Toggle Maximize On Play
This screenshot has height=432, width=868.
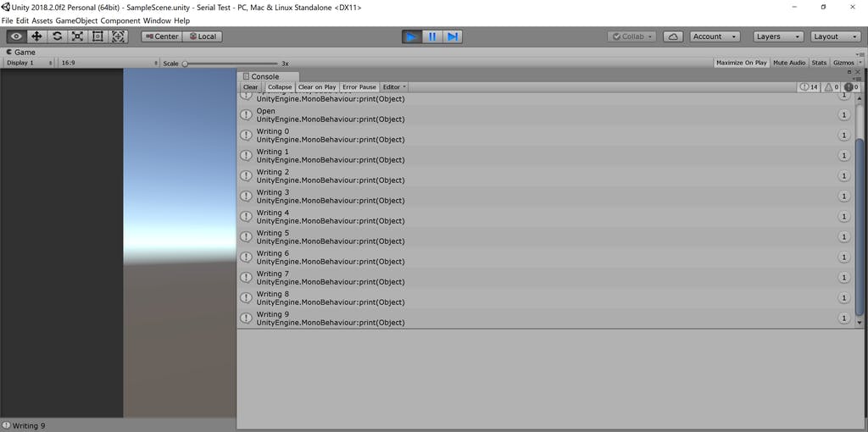pyautogui.click(x=741, y=63)
